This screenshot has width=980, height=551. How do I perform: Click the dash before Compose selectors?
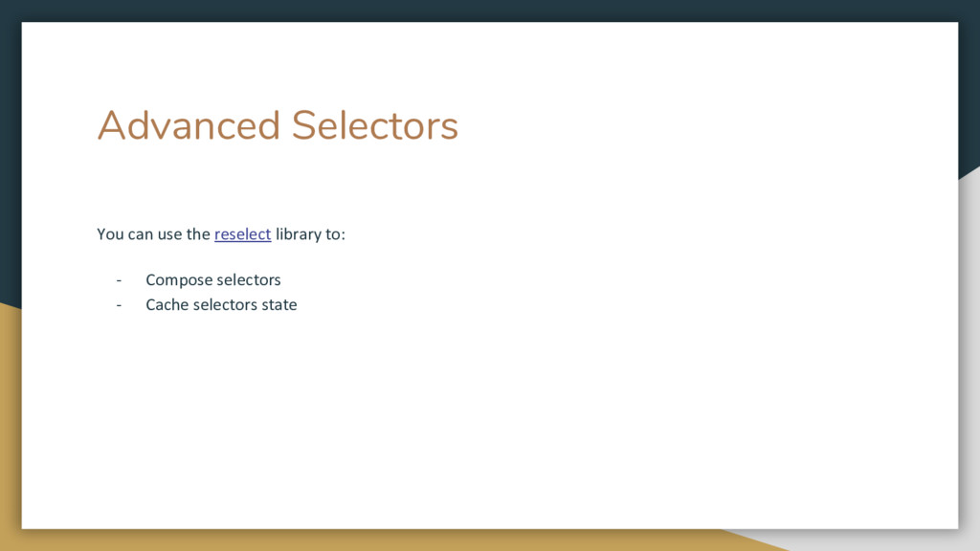pos(119,280)
